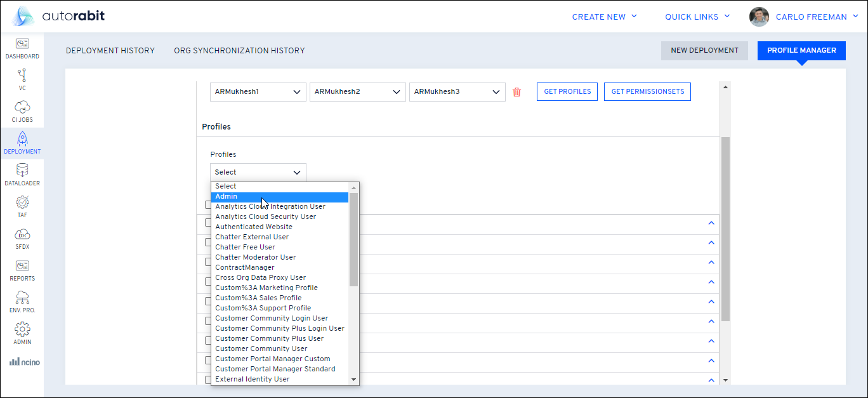
Task: Open the Create New menu
Action: tap(604, 17)
